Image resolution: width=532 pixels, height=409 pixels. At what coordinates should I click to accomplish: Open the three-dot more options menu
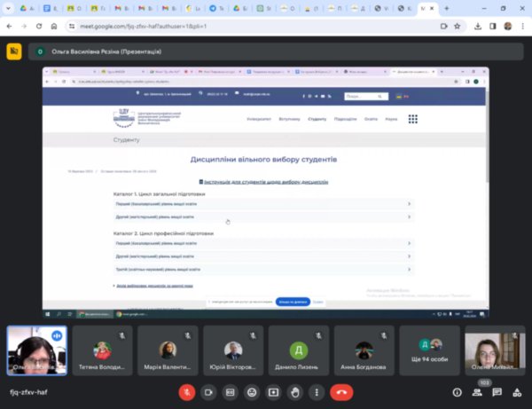point(317,391)
